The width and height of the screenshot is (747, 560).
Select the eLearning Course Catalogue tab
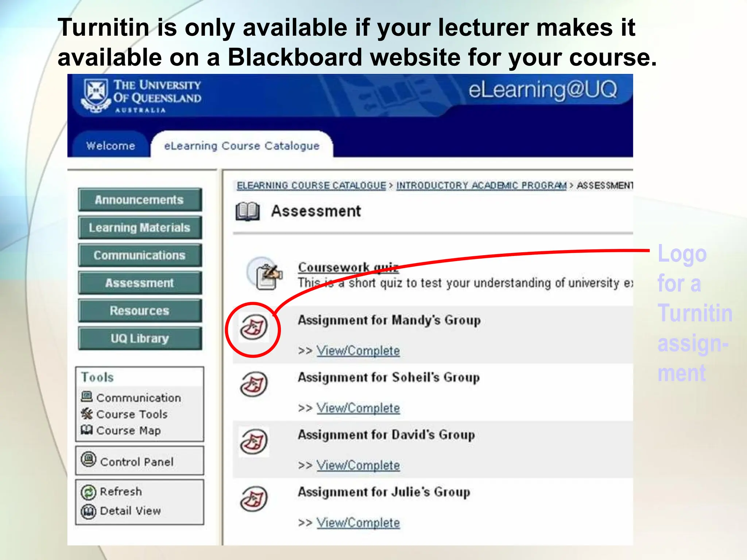tap(242, 145)
